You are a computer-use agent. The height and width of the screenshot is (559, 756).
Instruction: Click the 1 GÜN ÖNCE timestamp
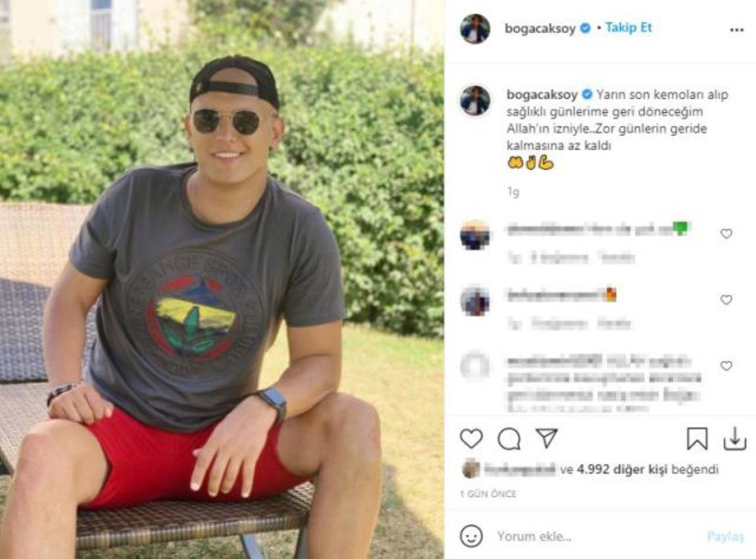pyautogui.click(x=488, y=494)
